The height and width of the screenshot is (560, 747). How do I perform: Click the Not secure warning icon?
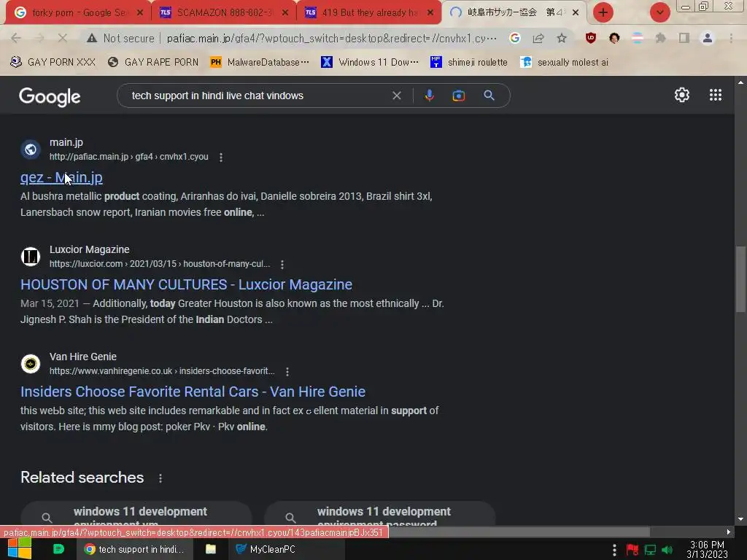91,38
